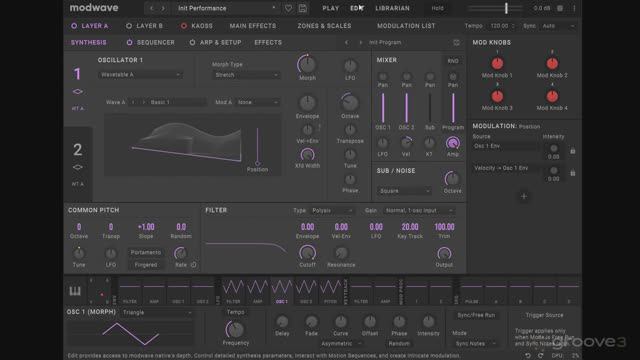Open the Mod A None dropdown

click(258, 102)
